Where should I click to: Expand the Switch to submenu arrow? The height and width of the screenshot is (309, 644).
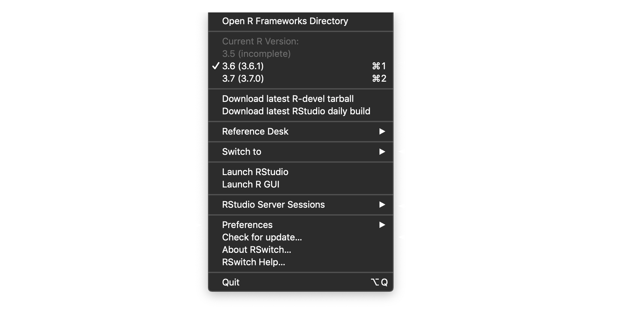coord(382,152)
